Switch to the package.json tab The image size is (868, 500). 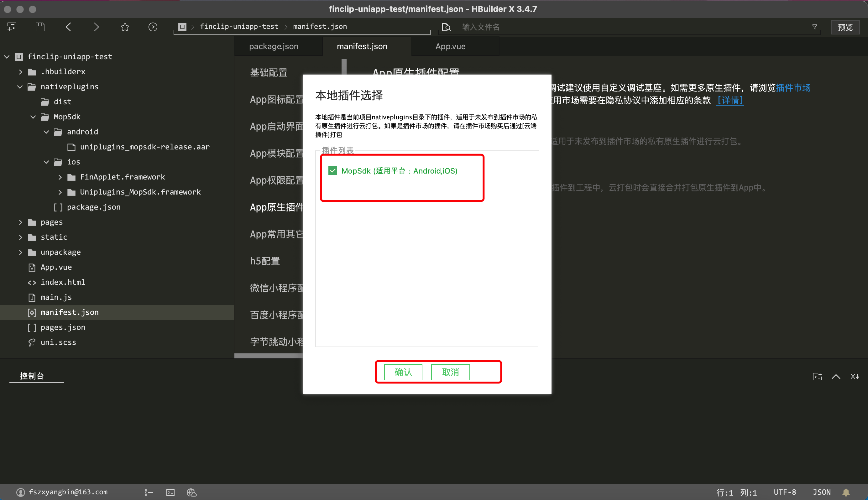click(x=274, y=46)
